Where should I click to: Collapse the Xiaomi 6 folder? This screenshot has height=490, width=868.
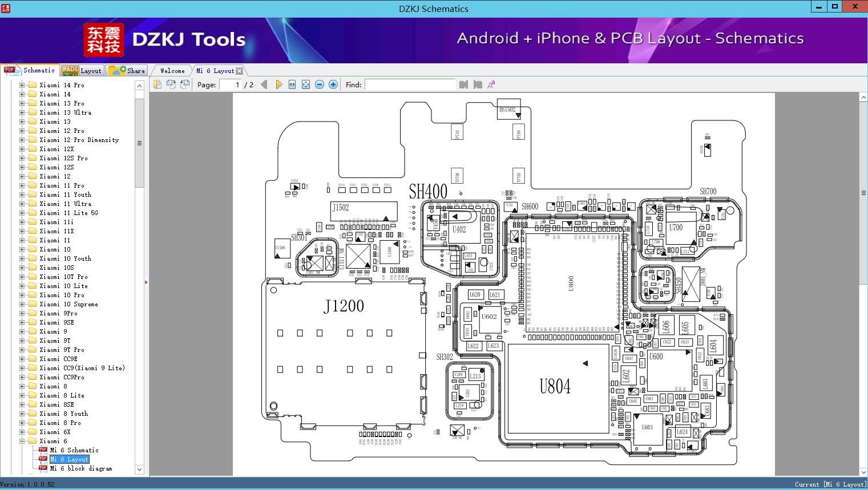[x=22, y=441]
